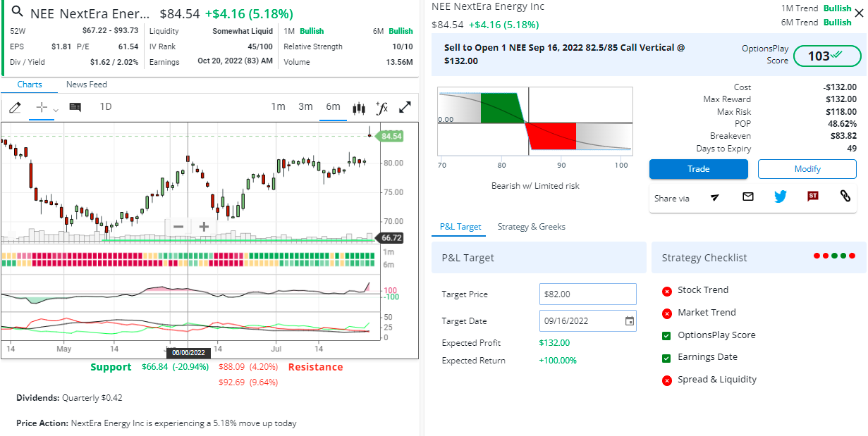Click the Stock Trend red X status
This screenshot has height=436, width=868.
pyautogui.click(x=666, y=291)
